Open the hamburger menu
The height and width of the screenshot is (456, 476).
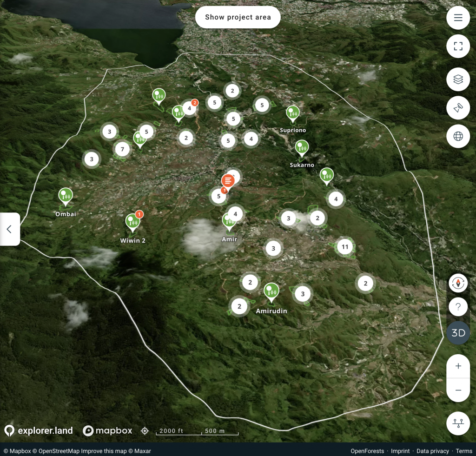coord(458,18)
